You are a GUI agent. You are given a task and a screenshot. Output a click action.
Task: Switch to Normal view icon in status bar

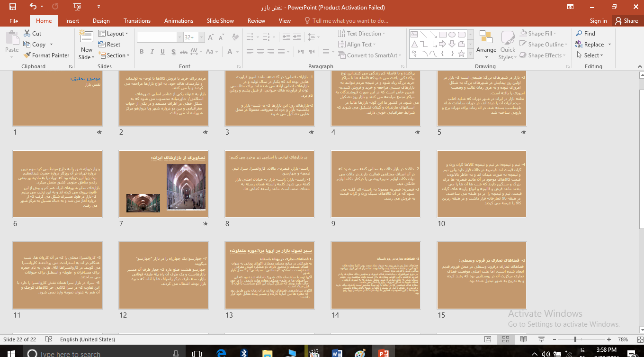(x=488, y=339)
